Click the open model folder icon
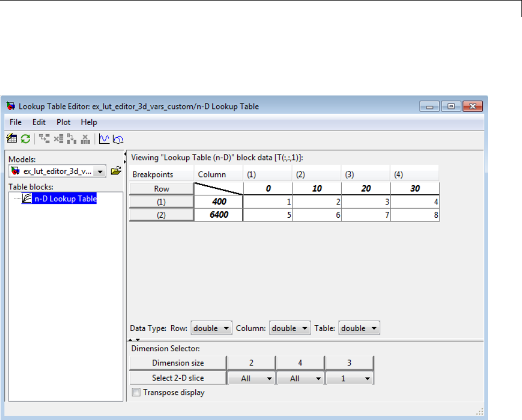This screenshot has width=522, height=420. click(x=116, y=171)
